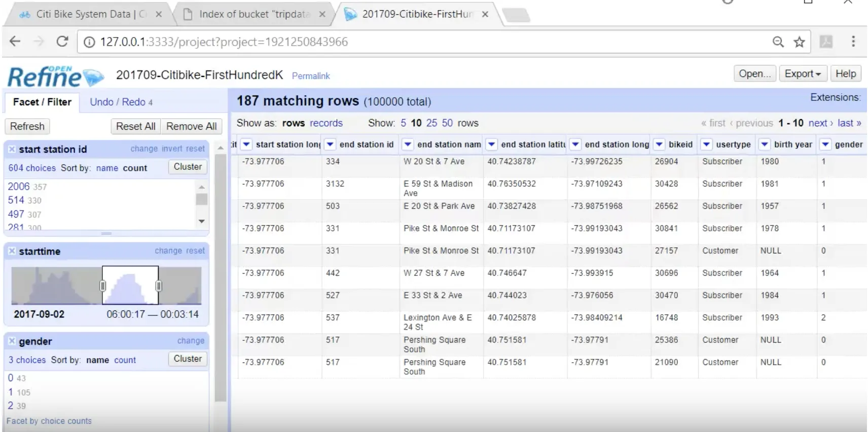
Task: Open the start station longitude column menu
Action: click(x=246, y=145)
